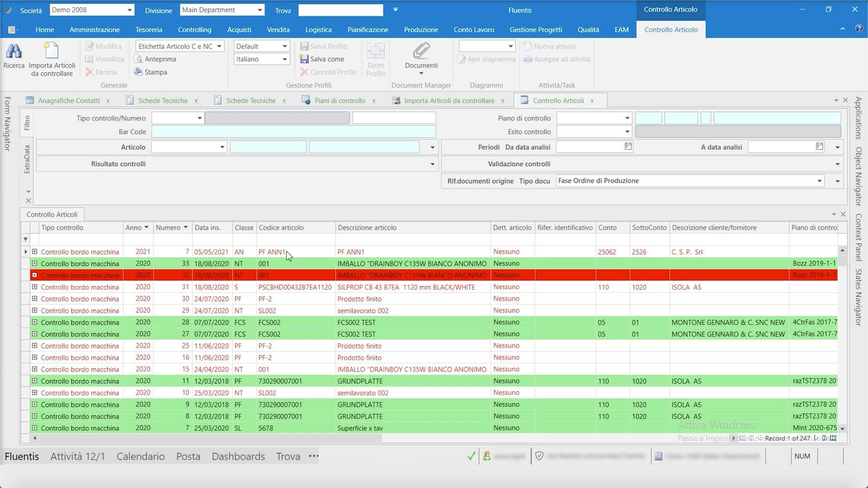Click Importa Articoli da controllare icon
Screen dimensions: 868x488
click(x=52, y=51)
